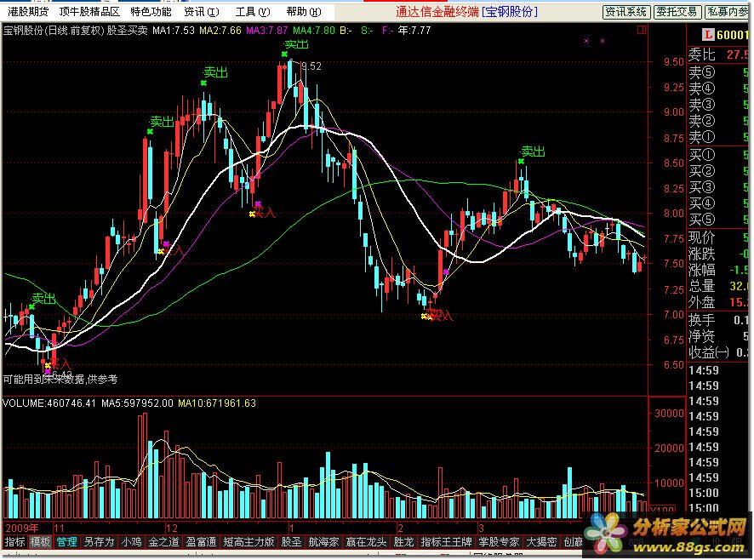Switch to 航海家 indicator template

[x=323, y=542]
